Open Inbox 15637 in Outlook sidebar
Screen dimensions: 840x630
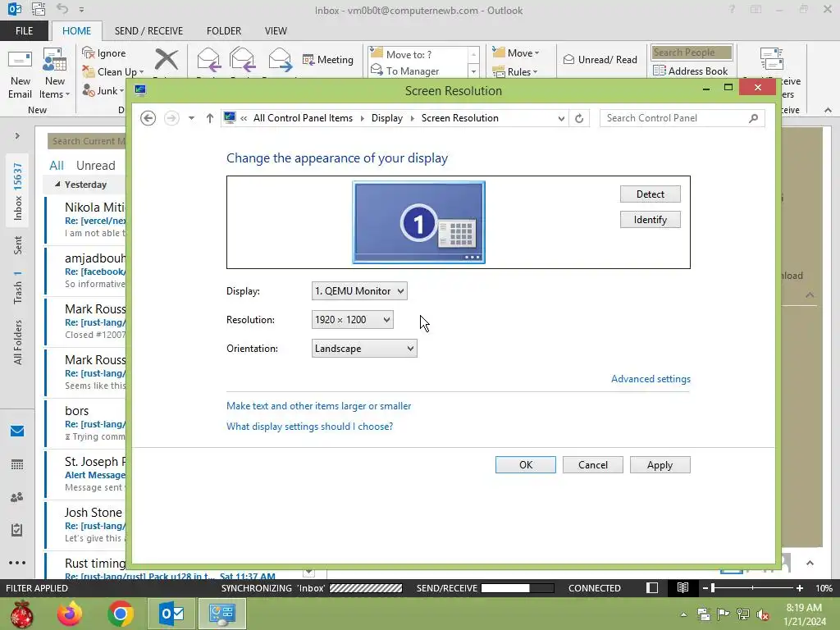point(18,191)
